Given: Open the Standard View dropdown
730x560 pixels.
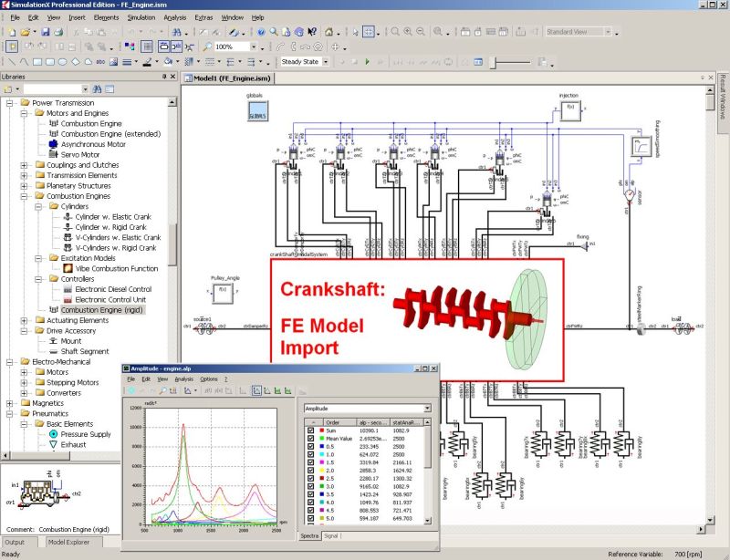Looking at the screenshot, I should coord(608,32).
